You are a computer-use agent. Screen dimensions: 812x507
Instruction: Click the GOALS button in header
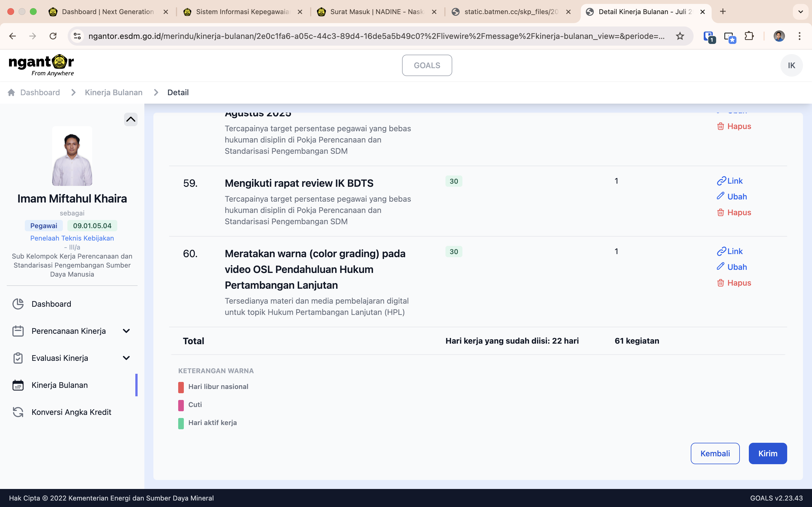[x=427, y=65]
